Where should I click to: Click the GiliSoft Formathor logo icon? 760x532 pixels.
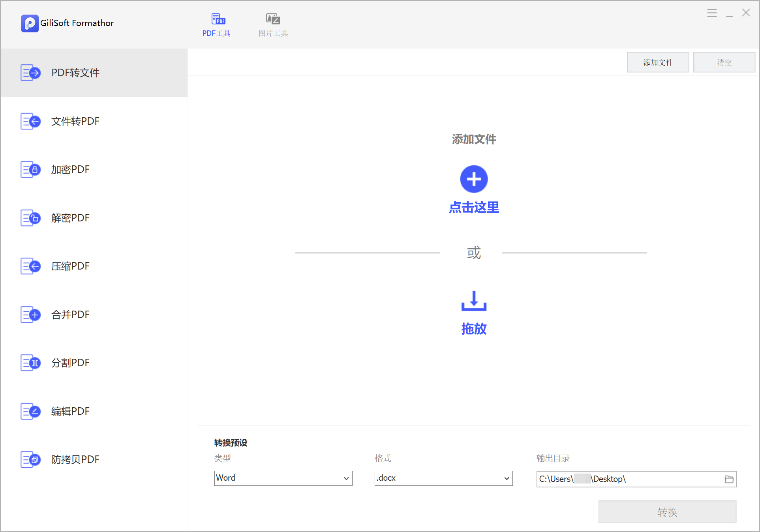pos(30,23)
